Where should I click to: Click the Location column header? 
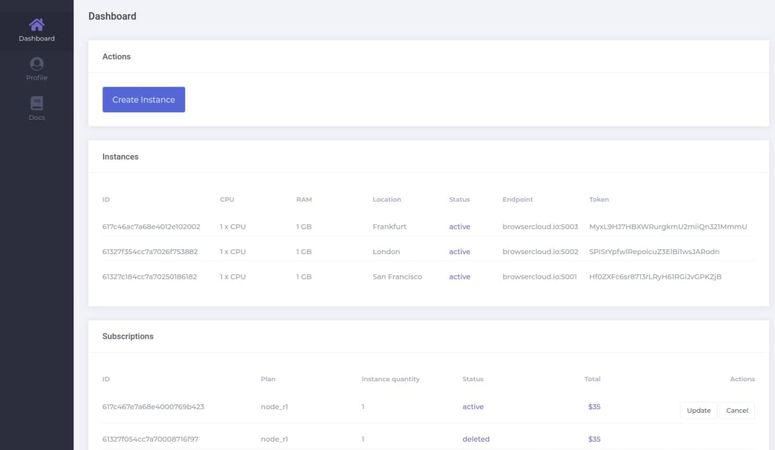(x=387, y=199)
